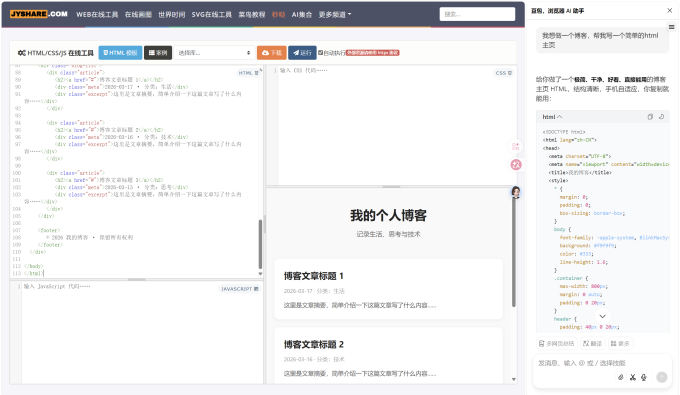Click the scissors screenshot icon
The width and height of the screenshot is (680, 395).
pyautogui.click(x=633, y=377)
